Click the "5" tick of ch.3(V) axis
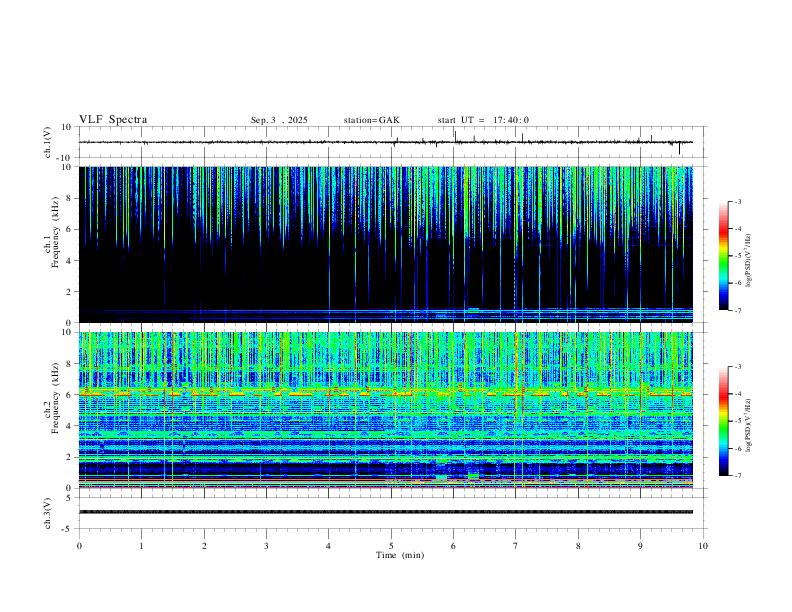Image resolution: width=792 pixels, height=612 pixels. (x=70, y=497)
